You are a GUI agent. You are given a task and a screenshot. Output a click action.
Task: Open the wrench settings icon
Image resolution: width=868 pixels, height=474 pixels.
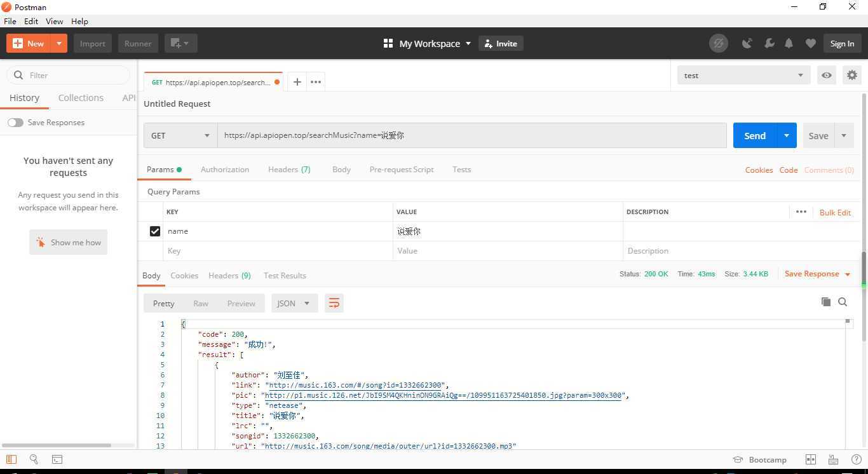(769, 43)
